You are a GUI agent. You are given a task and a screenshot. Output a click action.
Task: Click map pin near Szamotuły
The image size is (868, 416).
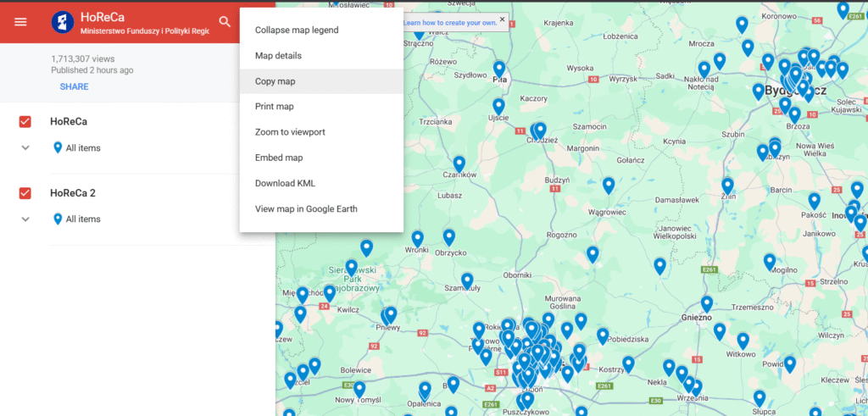pyautogui.click(x=467, y=280)
